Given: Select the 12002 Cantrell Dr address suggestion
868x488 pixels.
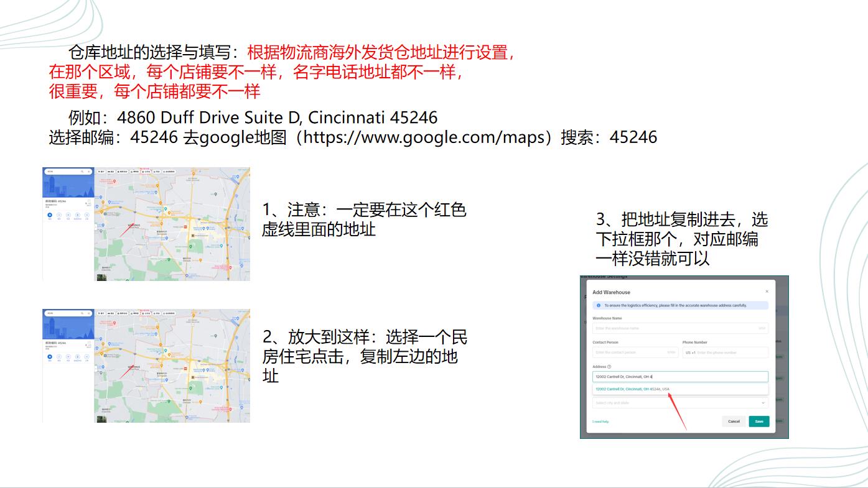Looking at the screenshot, I should 680,389.
